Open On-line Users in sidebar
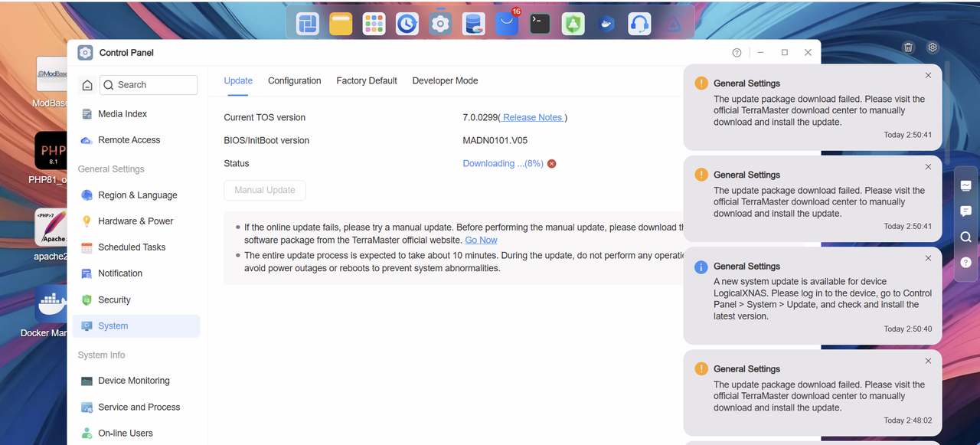Screen dimensions: 980x445 [136, 434]
